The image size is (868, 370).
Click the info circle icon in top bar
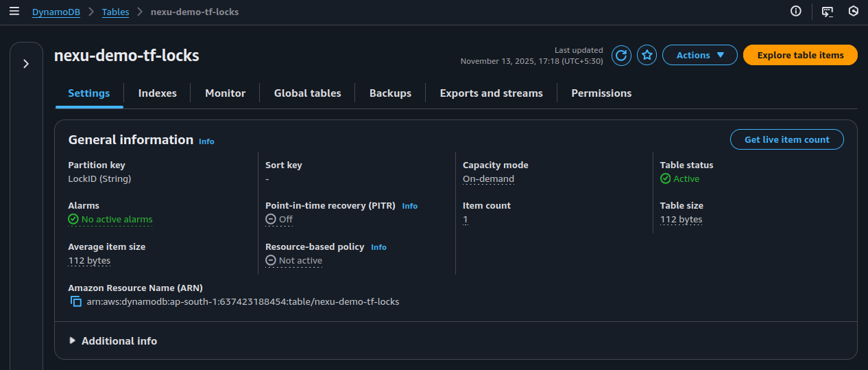(796, 11)
